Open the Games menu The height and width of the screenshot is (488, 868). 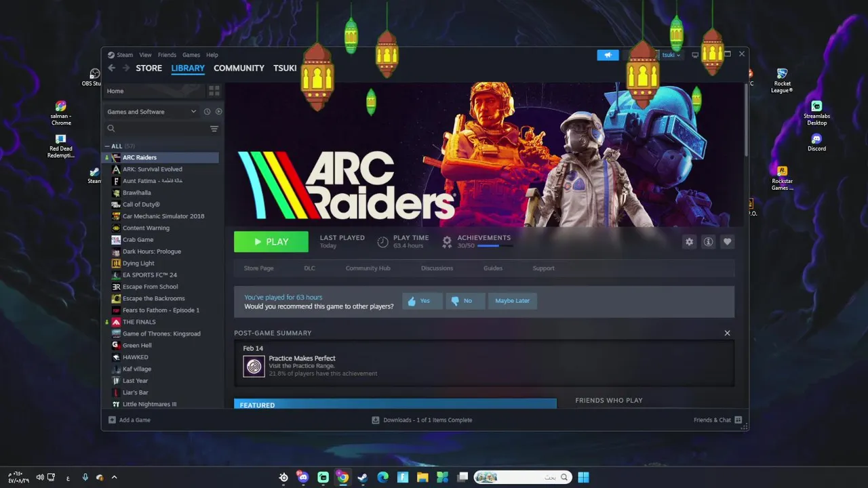tap(191, 55)
